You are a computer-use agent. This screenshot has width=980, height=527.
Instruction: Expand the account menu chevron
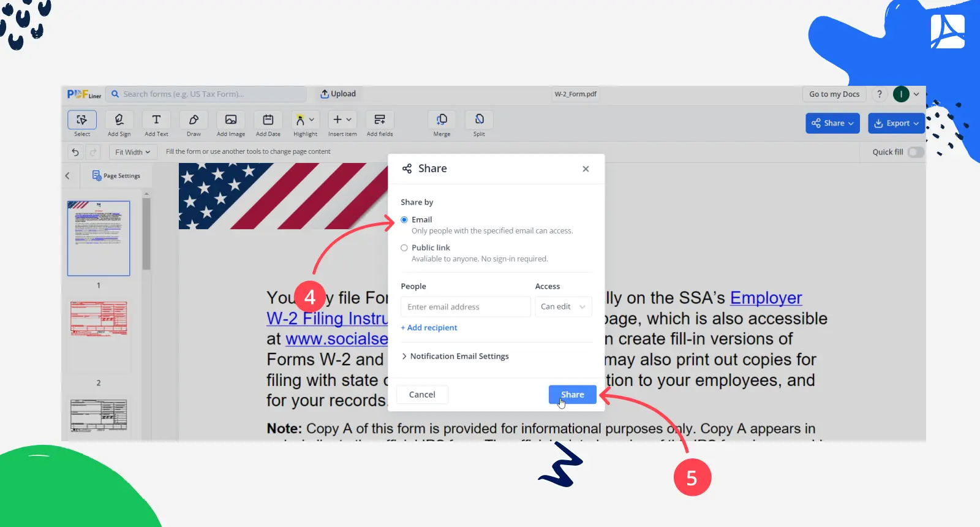(916, 94)
